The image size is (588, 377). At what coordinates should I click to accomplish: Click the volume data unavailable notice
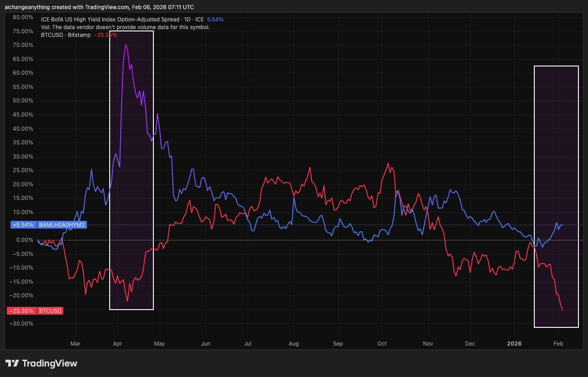(x=125, y=27)
